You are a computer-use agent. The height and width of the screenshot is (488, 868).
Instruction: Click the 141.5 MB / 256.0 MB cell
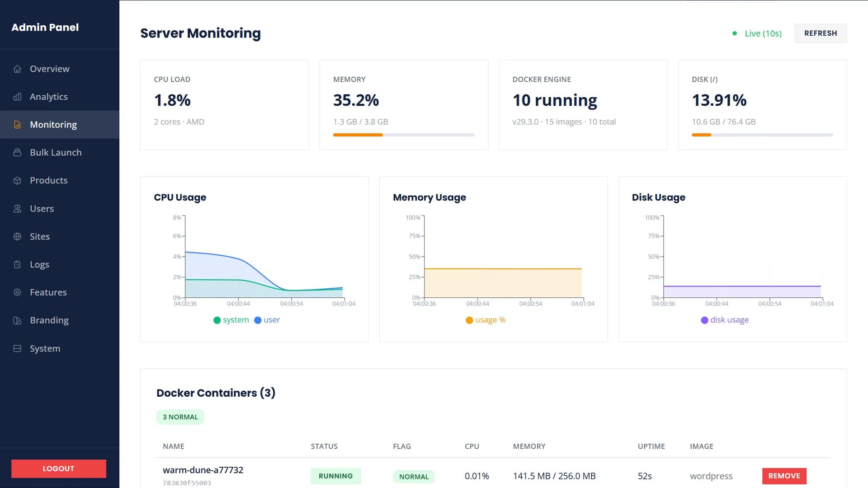(x=554, y=476)
